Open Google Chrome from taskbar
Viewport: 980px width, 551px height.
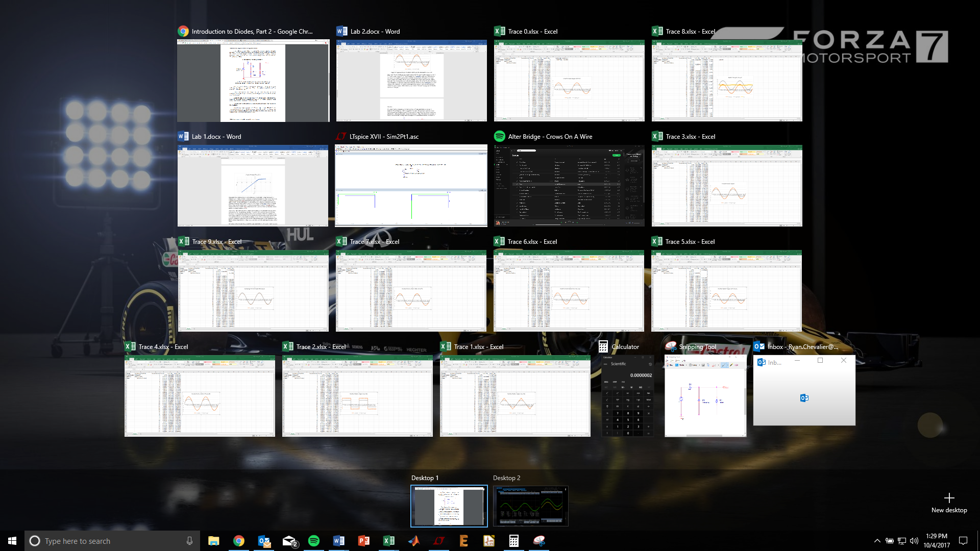coord(238,541)
